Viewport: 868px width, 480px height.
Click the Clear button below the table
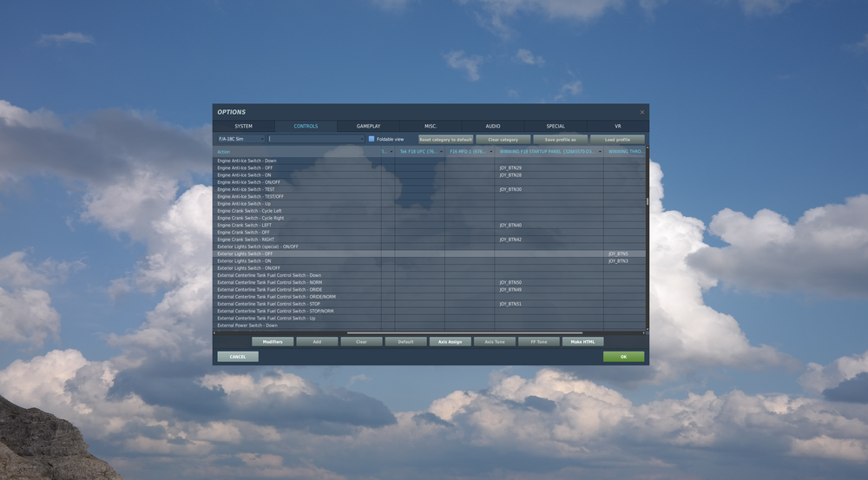click(x=361, y=342)
